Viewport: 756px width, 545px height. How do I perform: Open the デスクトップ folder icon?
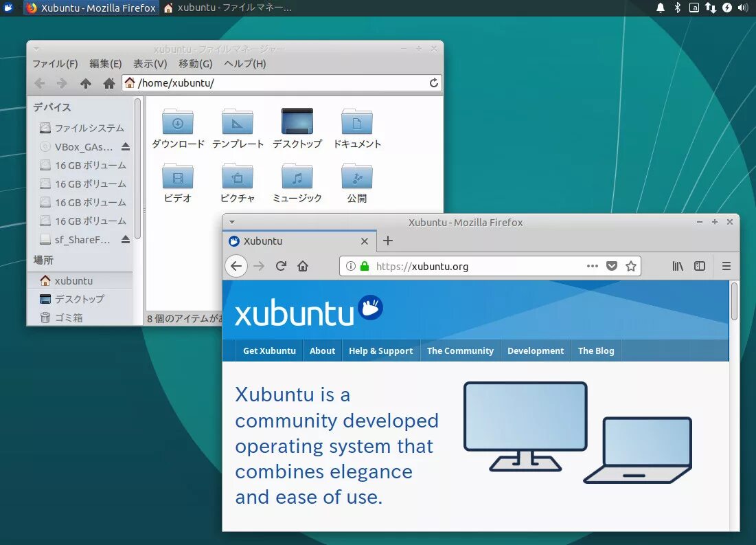(297, 129)
